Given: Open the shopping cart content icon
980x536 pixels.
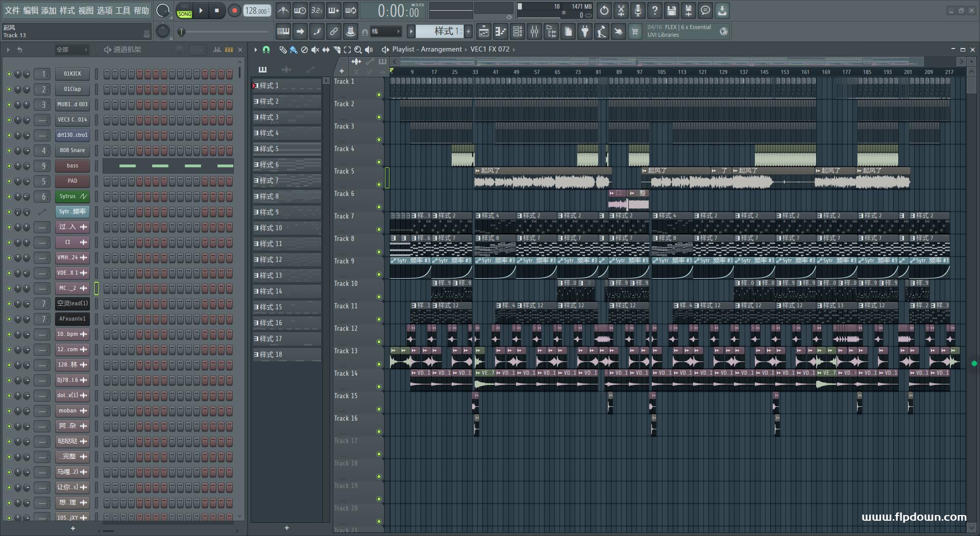Looking at the screenshot, I should (635, 32).
